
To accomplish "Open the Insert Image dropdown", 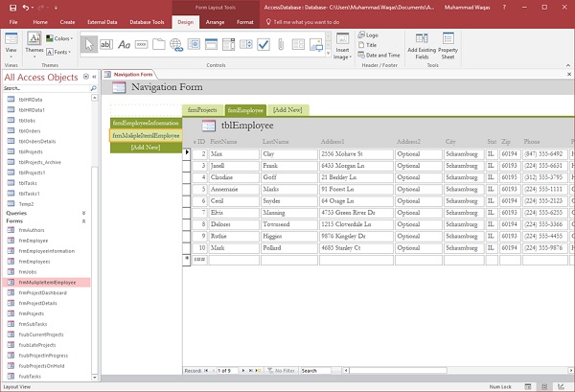I will (340, 48).
